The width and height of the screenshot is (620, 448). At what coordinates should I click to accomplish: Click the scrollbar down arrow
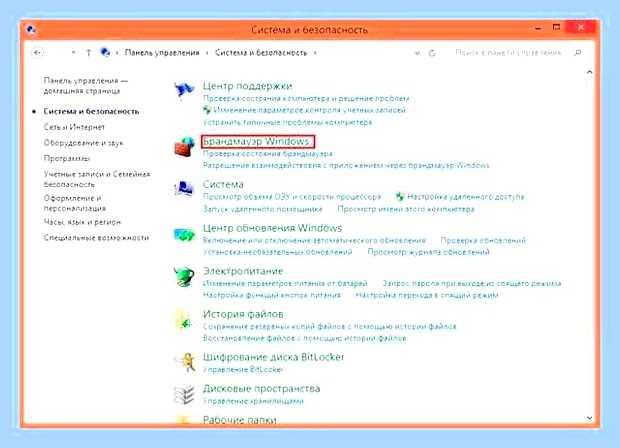tap(590, 418)
